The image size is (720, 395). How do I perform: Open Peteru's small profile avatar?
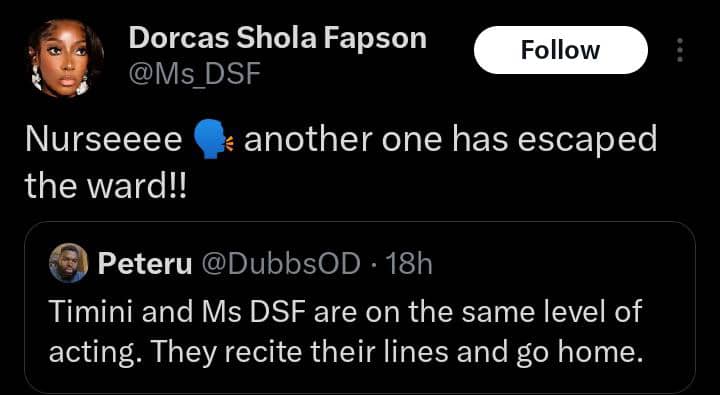pyautogui.click(x=68, y=263)
